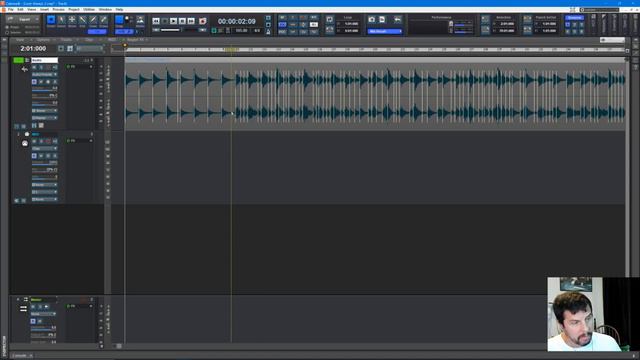Click the first track's name field
640x360 pixels.
click(44, 60)
